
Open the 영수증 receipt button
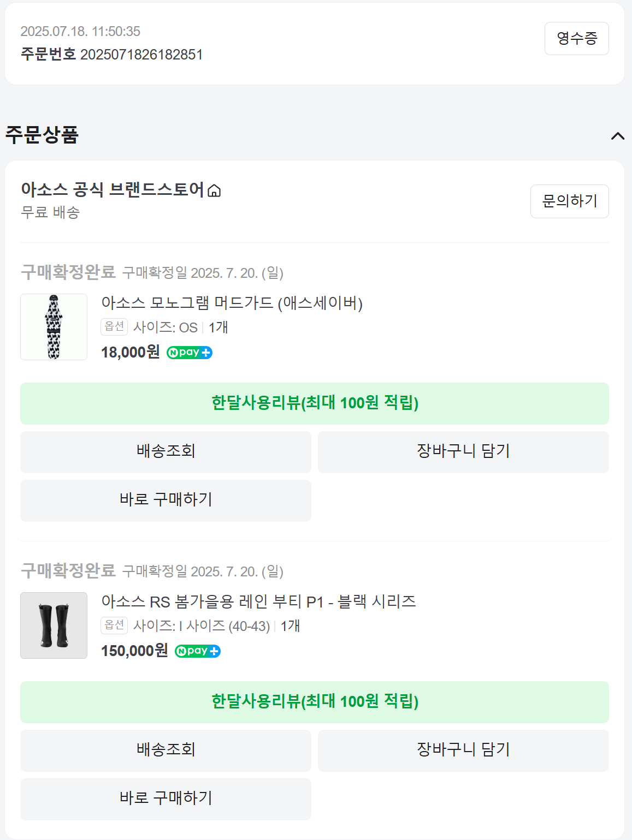576,38
